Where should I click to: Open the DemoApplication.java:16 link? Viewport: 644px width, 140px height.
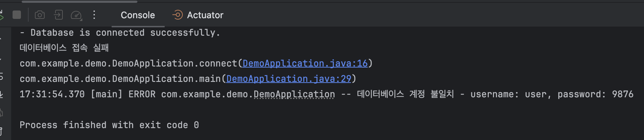point(305,63)
